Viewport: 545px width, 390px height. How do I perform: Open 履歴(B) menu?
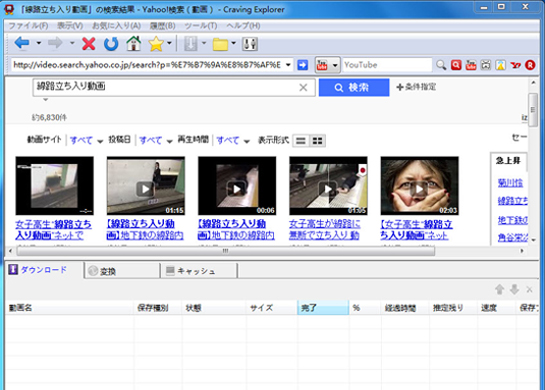tap(162, 26)
